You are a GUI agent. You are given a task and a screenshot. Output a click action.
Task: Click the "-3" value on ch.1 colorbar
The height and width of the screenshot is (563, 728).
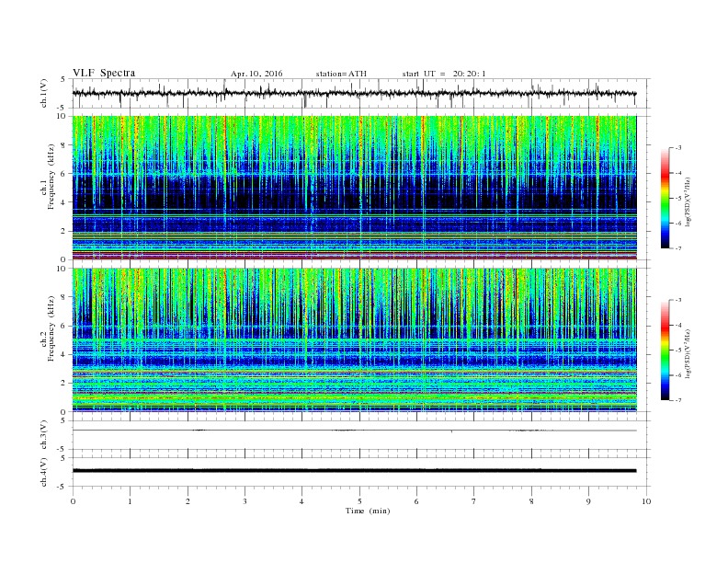pyautogui.click(x=678, y=148)
